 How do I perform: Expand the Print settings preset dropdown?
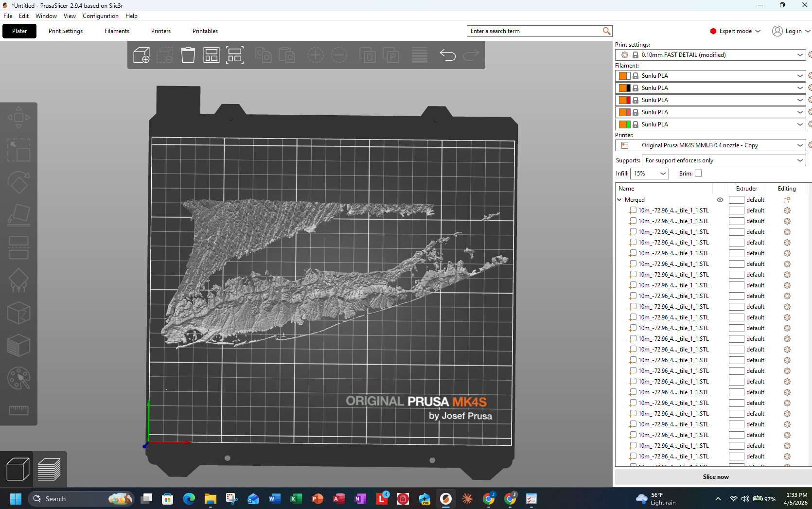coord(800,55)
